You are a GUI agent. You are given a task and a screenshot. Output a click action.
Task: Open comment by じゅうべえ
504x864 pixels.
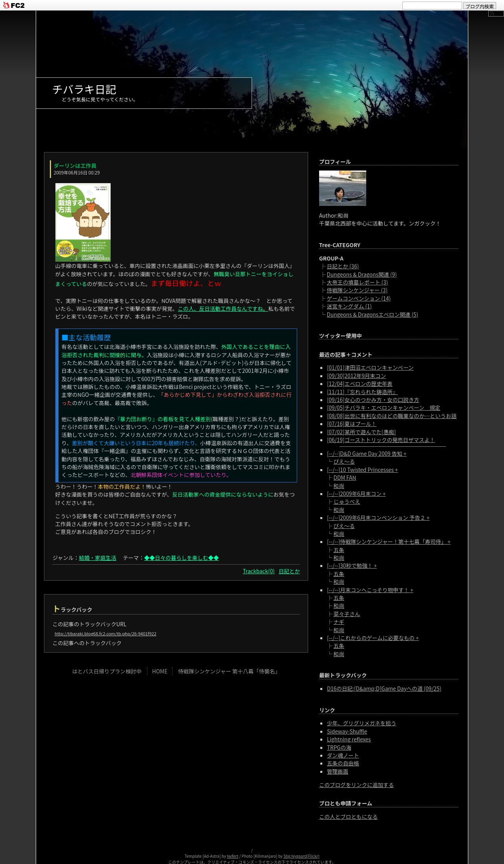347,502
